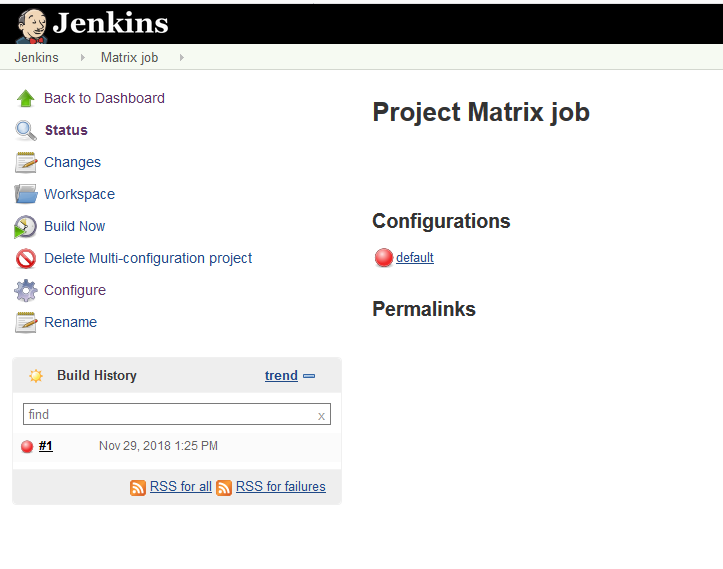Click the Rename notepad icon
The height and width of the screenshot is (569, 723).
click(x=26, y=322)
